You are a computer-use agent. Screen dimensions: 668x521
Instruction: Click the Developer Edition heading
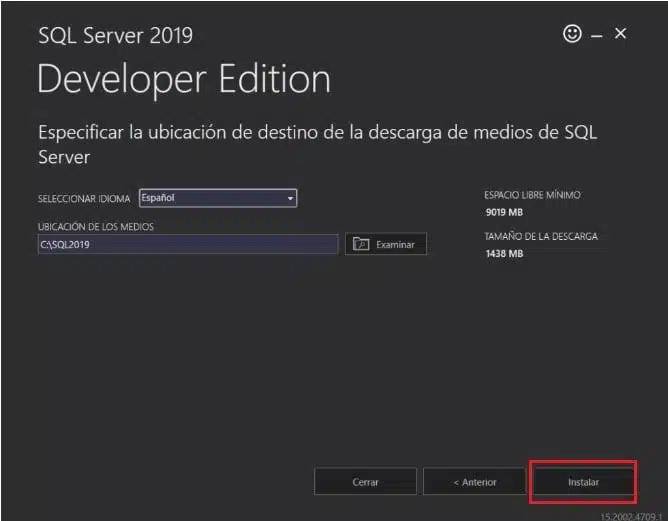(x=184, y=80)
